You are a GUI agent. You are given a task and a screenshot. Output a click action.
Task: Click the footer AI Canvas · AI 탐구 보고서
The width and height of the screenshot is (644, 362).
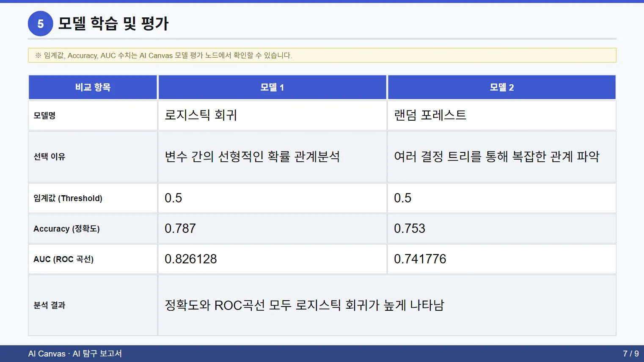coord(75,354)
